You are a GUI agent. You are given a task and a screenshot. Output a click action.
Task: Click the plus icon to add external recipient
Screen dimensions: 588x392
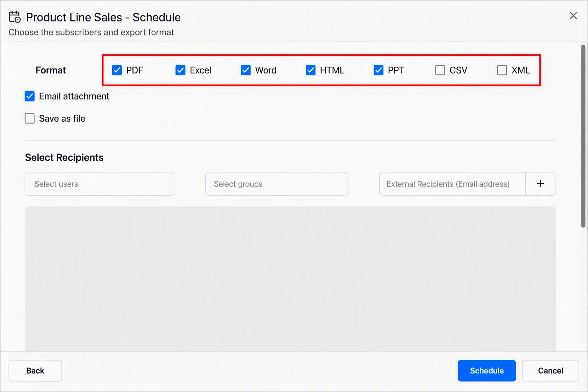pos(541,184)
